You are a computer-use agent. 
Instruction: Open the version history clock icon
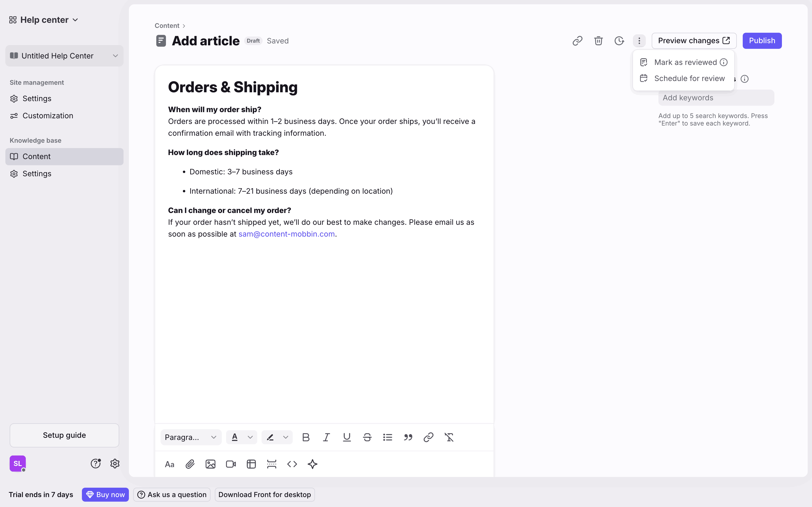[619, 41]
